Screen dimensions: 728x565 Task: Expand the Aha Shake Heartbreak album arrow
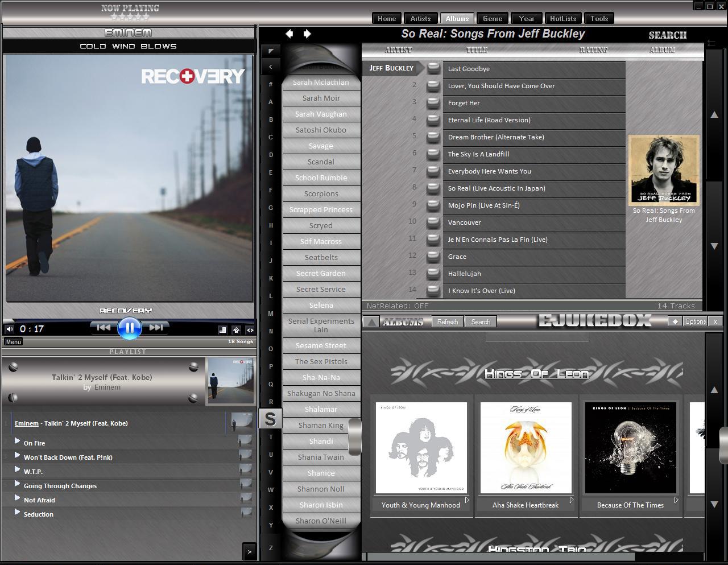point(572,500)
